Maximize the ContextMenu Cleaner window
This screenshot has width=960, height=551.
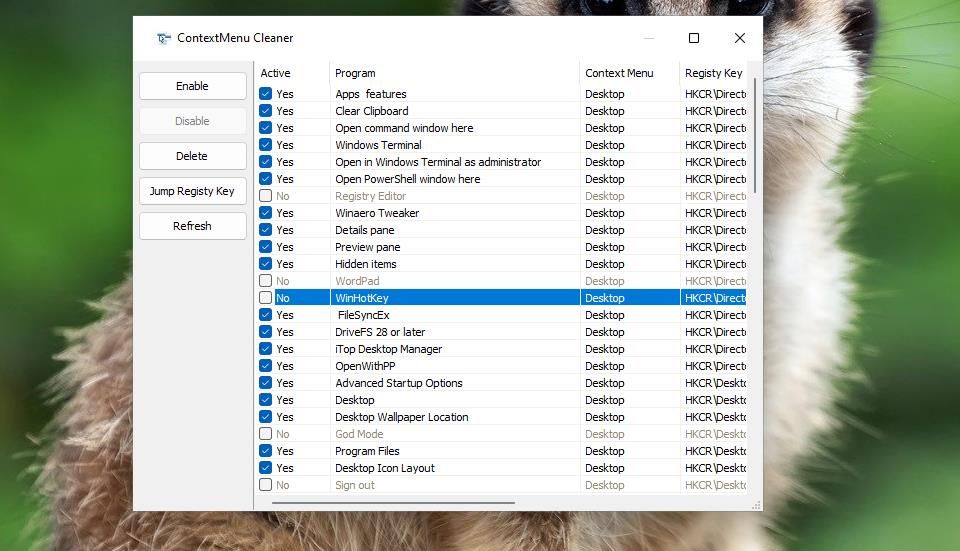pyautogui.click(x=693, y=39)
